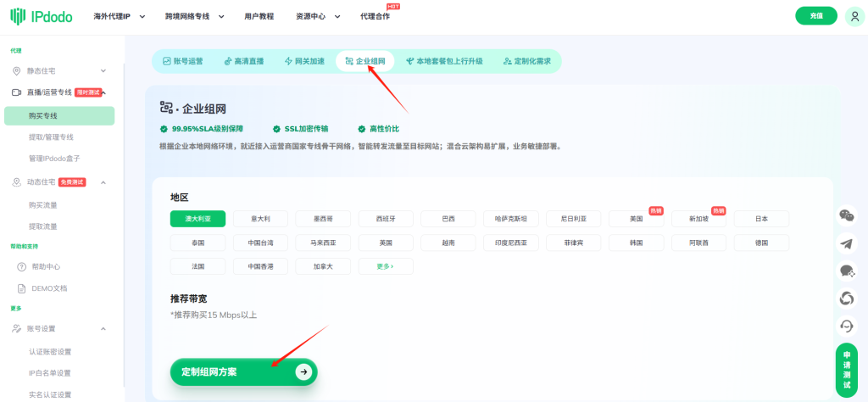Open 提取/管理专线 in the sidebar

point(51,137)
